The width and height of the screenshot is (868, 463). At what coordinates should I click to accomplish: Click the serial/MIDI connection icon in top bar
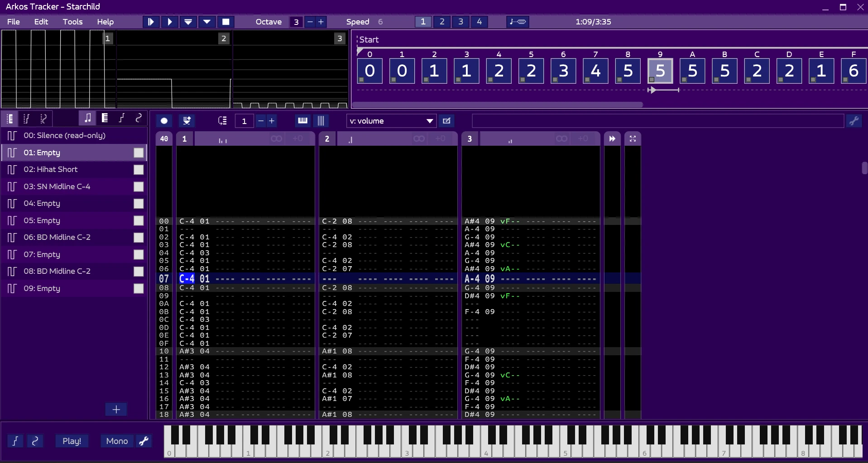coord(517,22)
